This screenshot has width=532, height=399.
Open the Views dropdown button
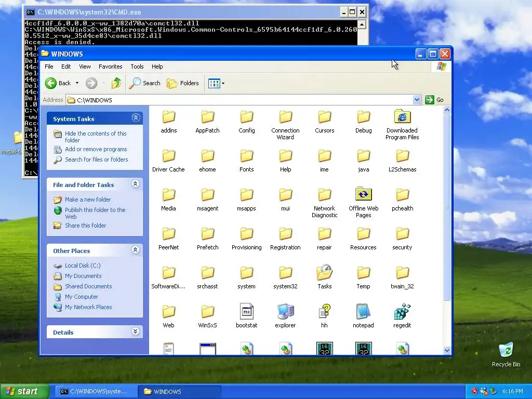click(216, 83)
